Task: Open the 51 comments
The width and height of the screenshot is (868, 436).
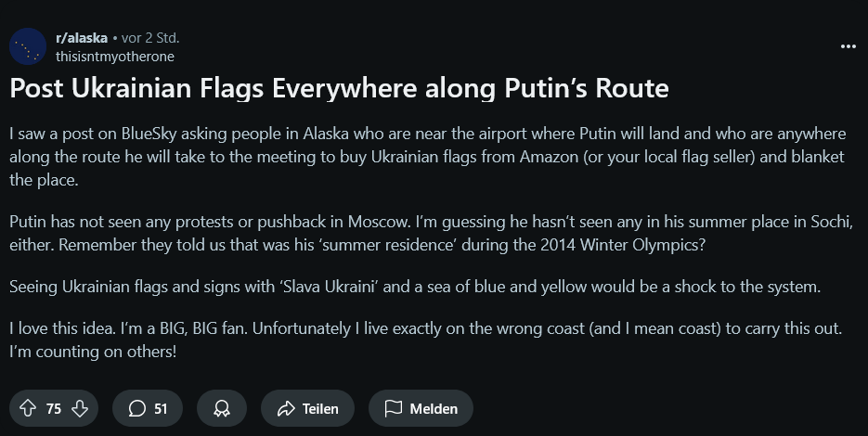Action: [148, 408]
